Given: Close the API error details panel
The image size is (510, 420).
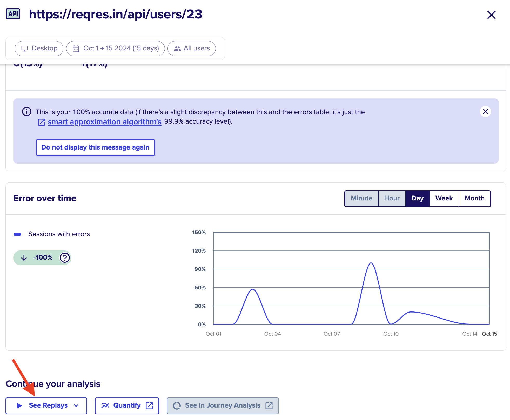Looking at the screenshot, I should pyautogui.click(x=491, y=15).
